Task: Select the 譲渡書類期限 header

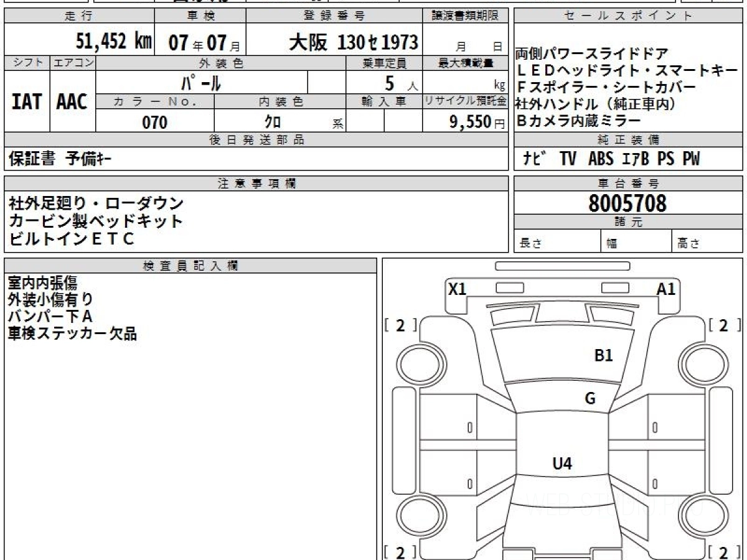Action: 465,16
